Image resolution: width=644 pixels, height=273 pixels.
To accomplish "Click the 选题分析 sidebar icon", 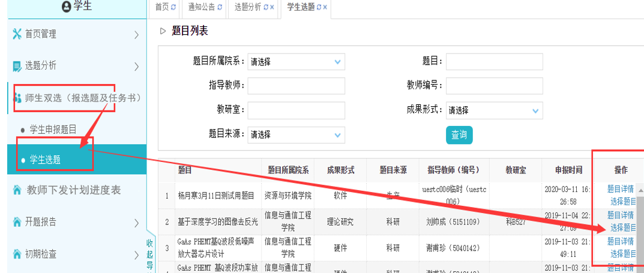I will pos(17,66).
